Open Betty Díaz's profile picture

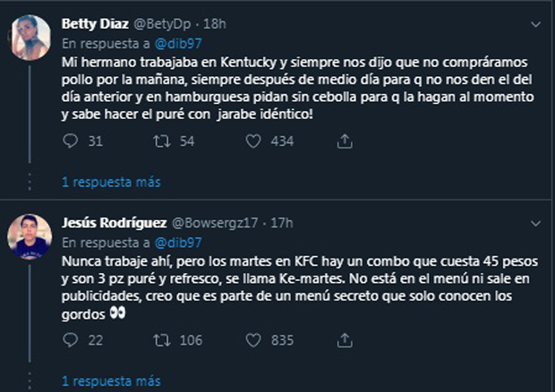[29, 33]
